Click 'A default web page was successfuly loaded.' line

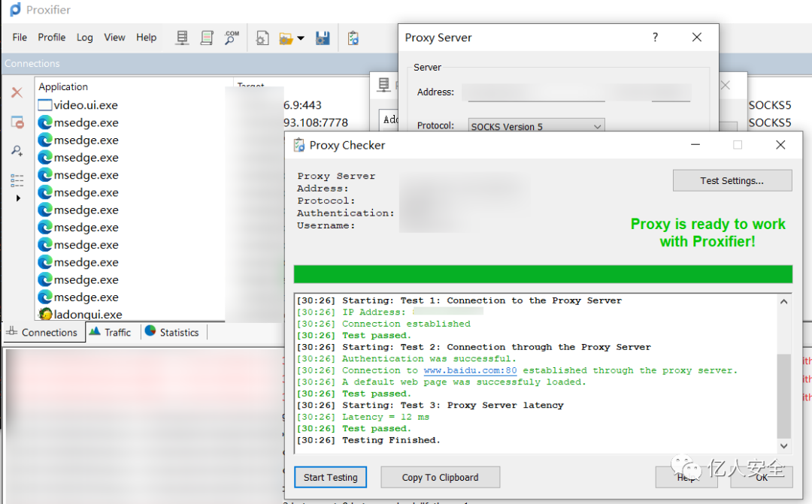pos(441,382)
